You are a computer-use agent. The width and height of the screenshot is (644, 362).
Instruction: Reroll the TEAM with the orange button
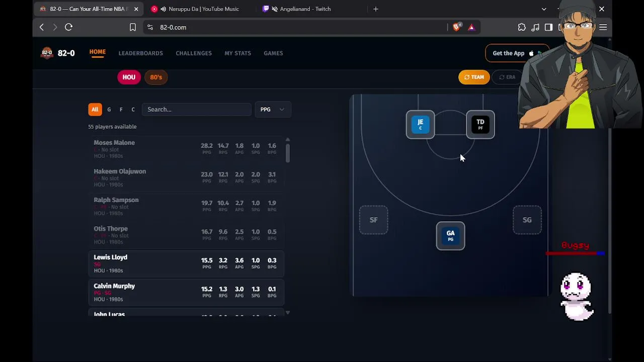pyautogui.click(x=474, y=77)
